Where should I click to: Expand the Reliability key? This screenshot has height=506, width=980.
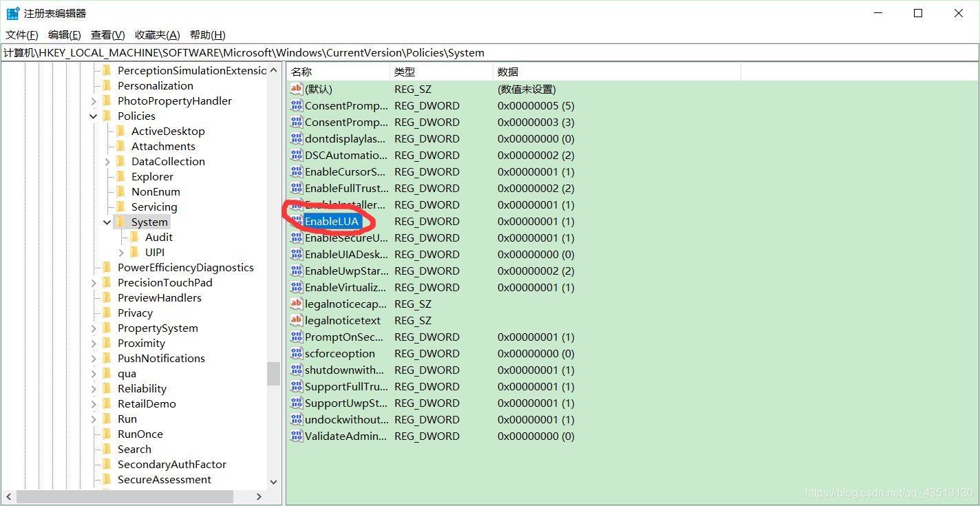[x=94, y=388]
